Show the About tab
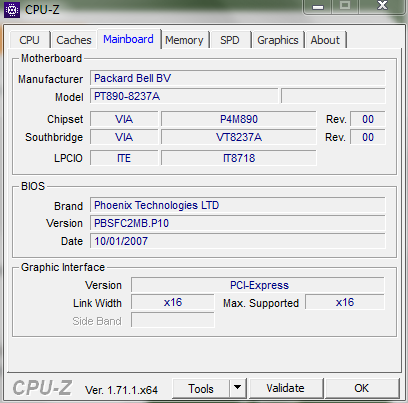Viewport: 408px width, 403px height. (325, 40)
